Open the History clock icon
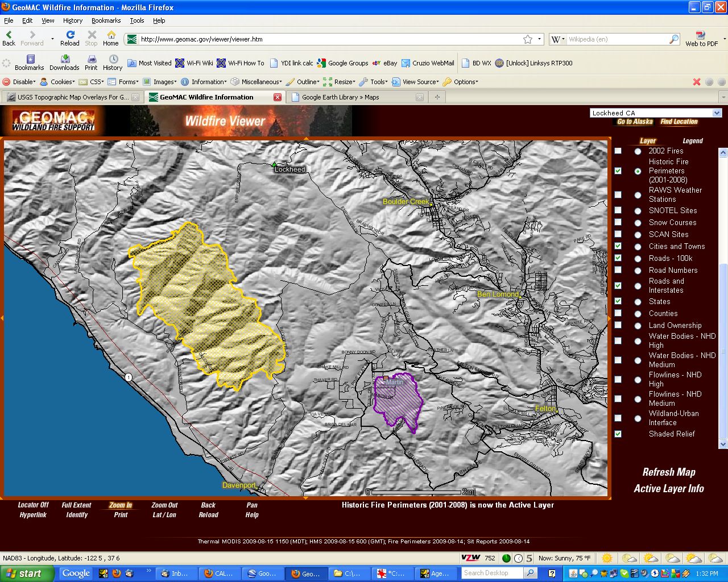728x582 pixels. click(x=113, y=60)
